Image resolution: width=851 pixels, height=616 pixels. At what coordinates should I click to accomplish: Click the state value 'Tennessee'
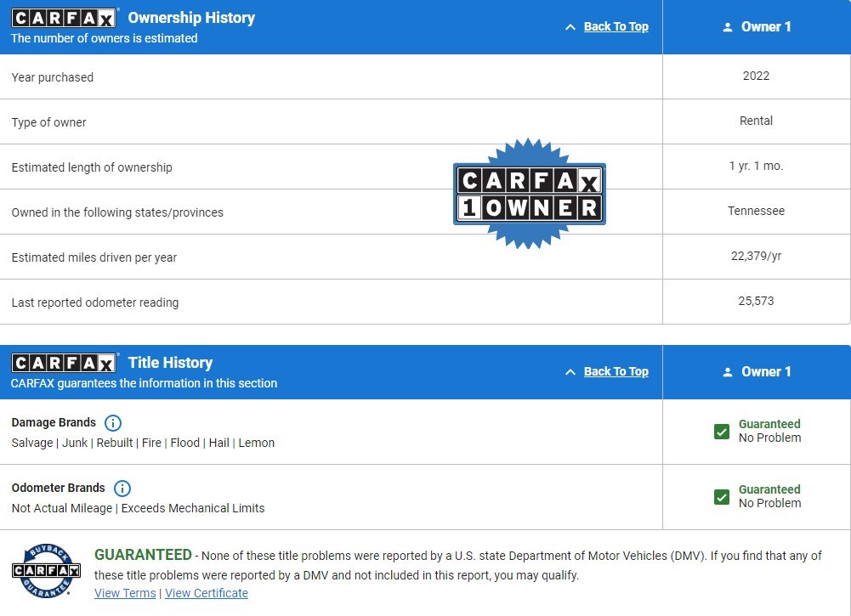[x=756, y=211]
